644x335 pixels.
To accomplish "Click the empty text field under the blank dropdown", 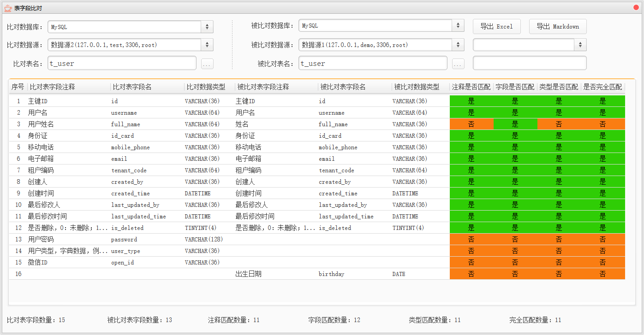I will 530,63.
